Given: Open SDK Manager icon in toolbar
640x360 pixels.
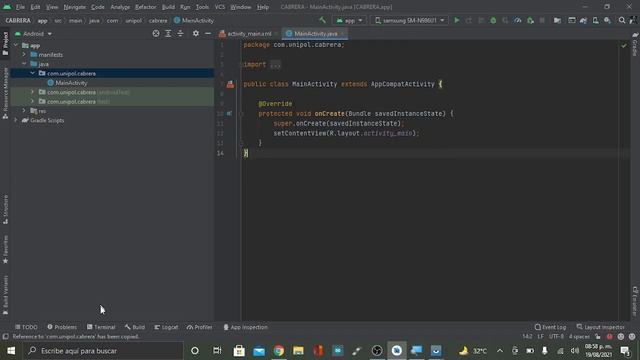Looking at the screenshot, I should [x=608, y=20].
